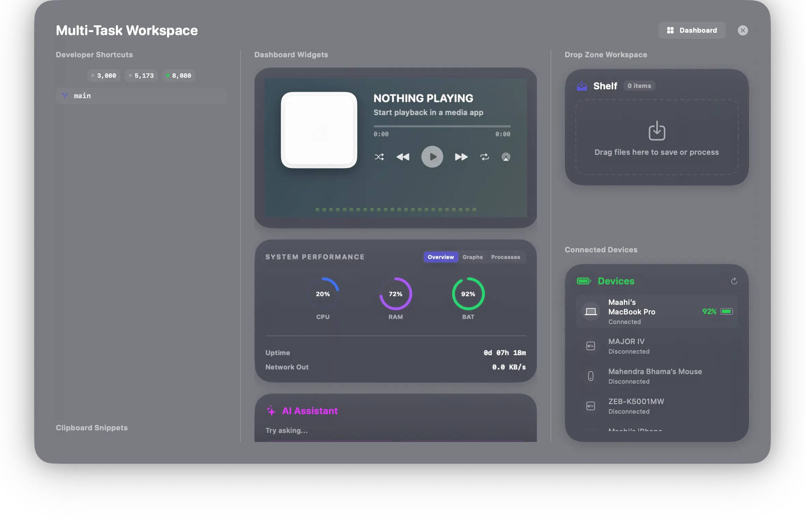Screen dimensions: 805x532
Task: Refresh the Devices list
Action: (734, 281)
